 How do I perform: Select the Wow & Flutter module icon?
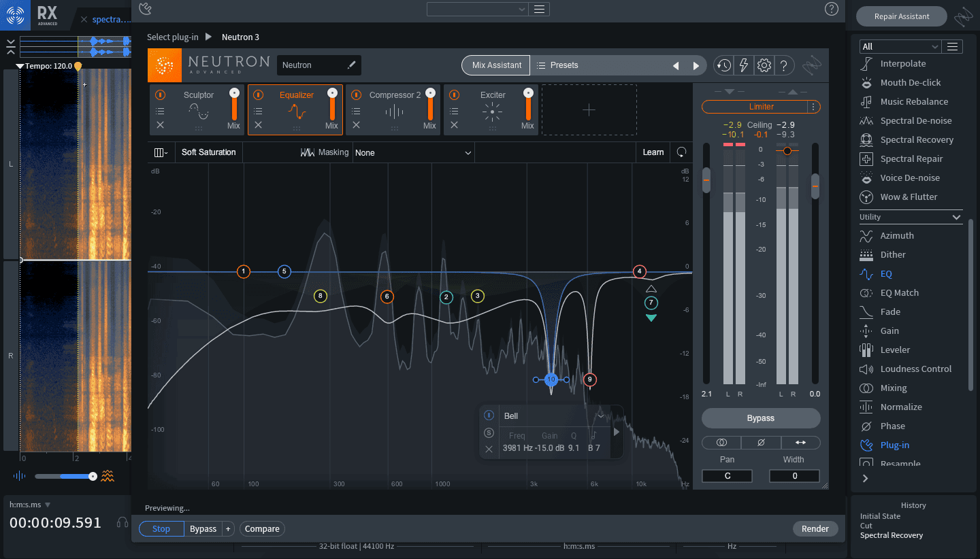pos(866,197)
